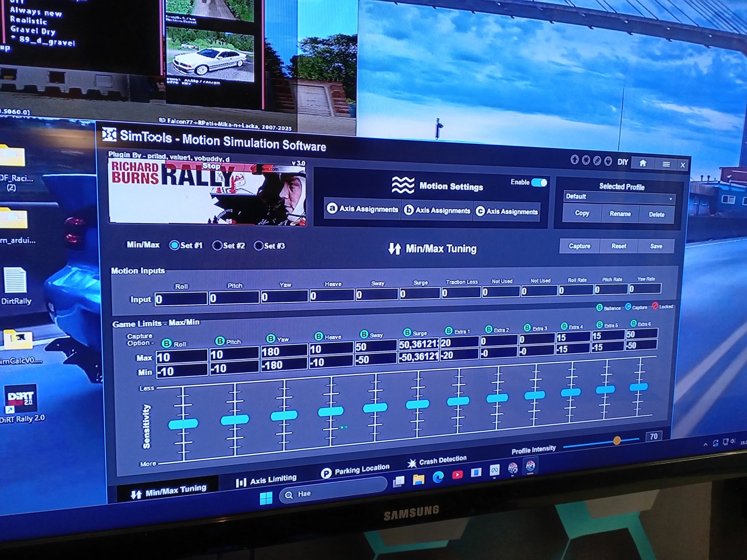This screenshot has height=560, width=747.
Task: Click the Profile Intensity slider handle
Action: coord(617,441)
